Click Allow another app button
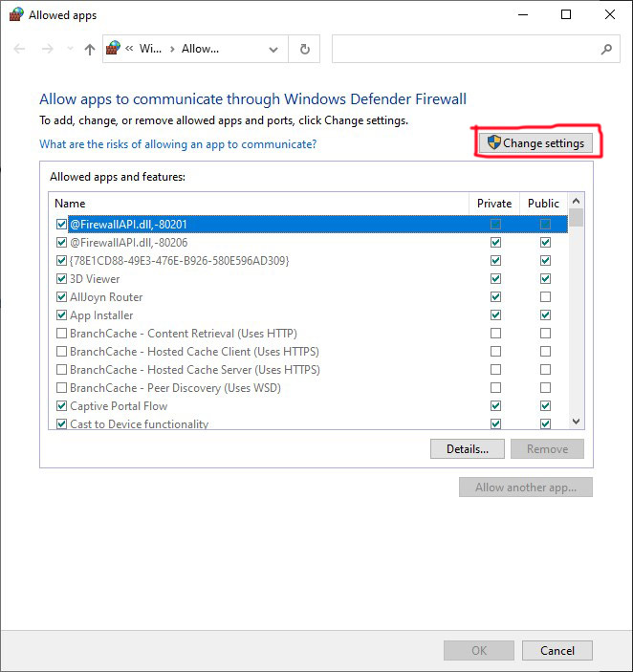 tap(526, 488)
